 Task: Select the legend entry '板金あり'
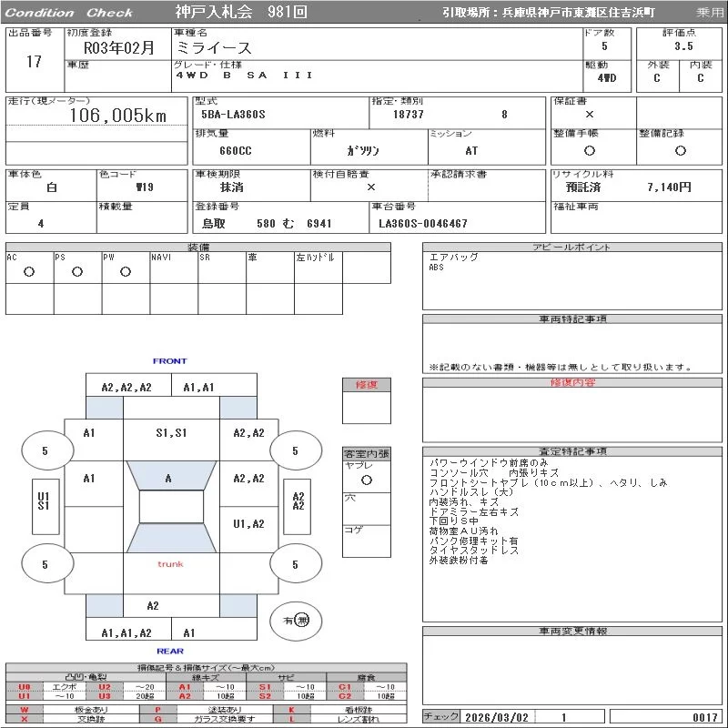(x=90, y=710)
